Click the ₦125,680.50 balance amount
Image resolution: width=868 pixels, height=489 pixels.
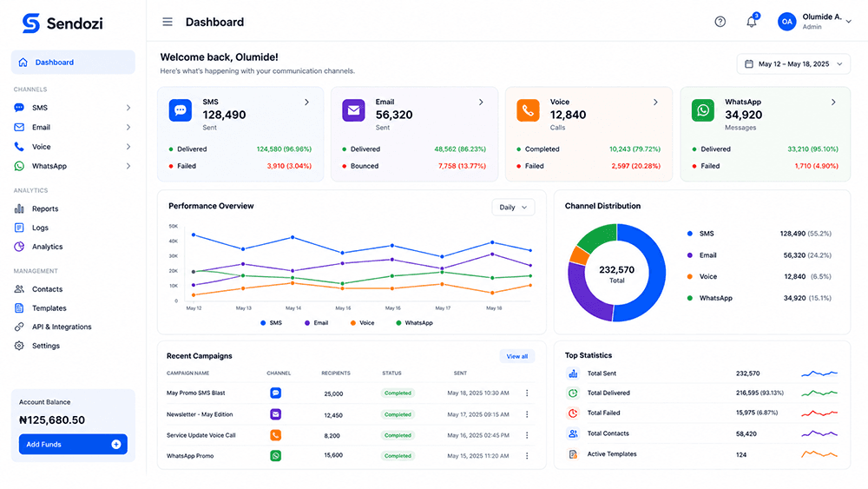coord(52,420)
